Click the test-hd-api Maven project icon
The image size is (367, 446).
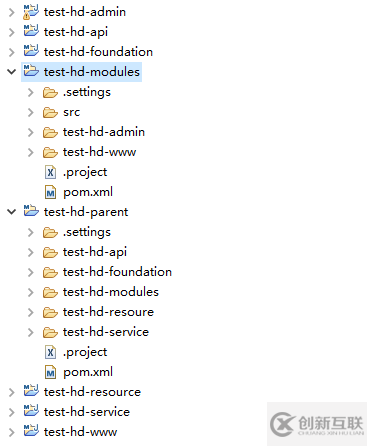pyautogui.click(x=31, y=31)
